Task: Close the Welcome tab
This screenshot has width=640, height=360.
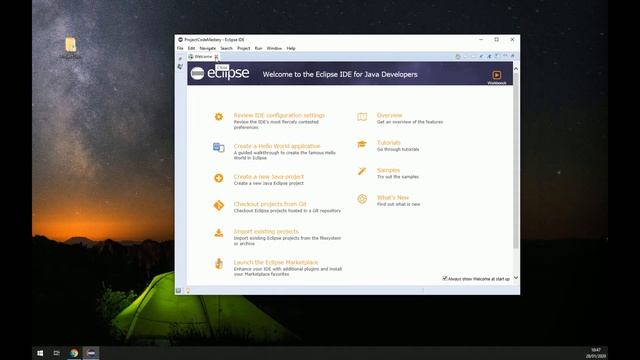Action: [x=216, y=57]
